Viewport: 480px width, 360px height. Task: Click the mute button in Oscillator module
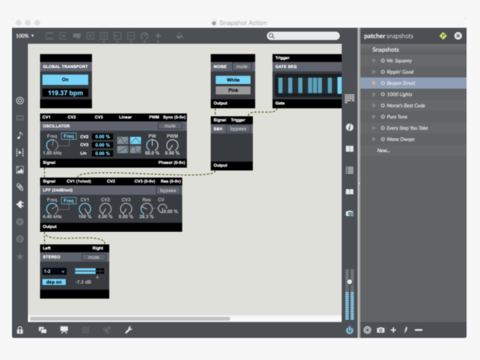click(x=170, y=126)
